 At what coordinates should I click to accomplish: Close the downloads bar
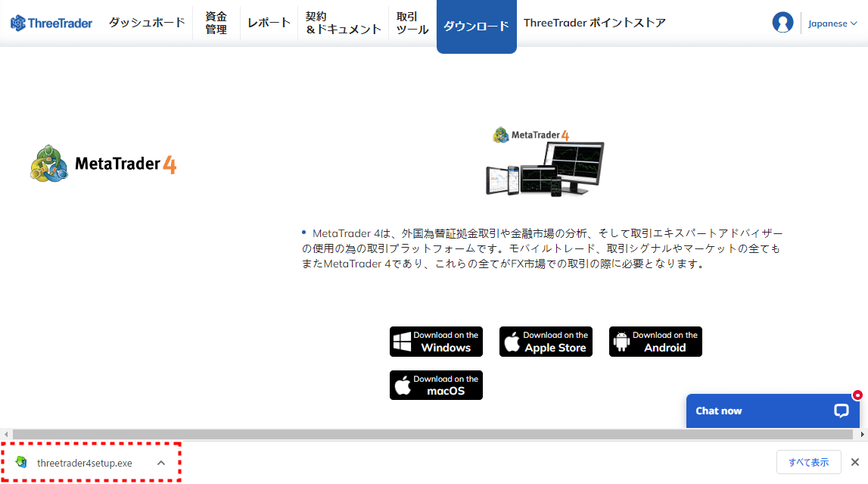click(x=854, y=462)
